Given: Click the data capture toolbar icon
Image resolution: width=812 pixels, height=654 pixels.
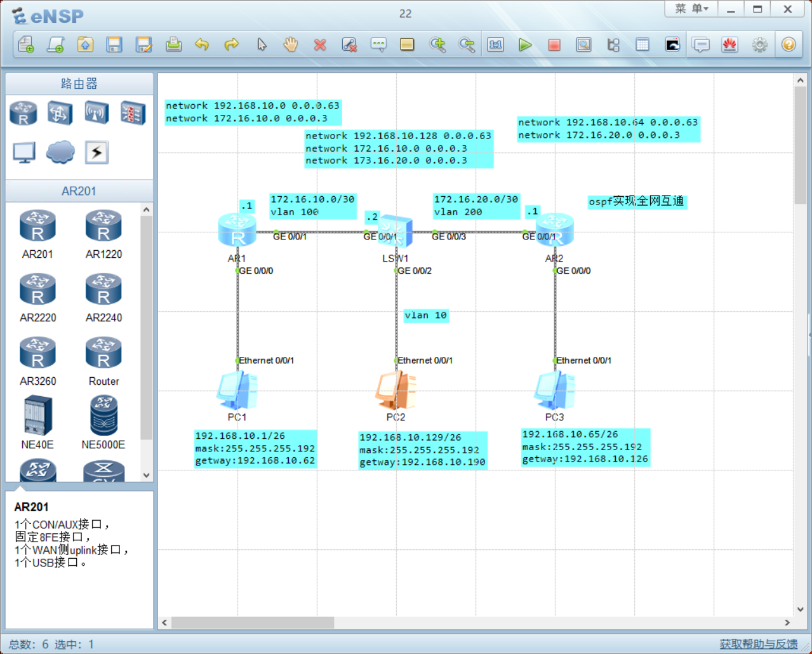Looking at the screenshot, I should tap(583, 44).
